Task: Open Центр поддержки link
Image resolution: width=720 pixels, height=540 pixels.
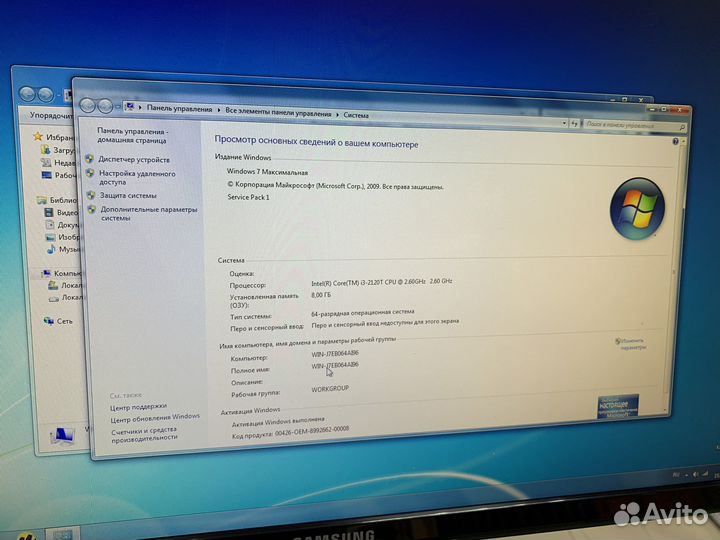Action: pos(138,407)
